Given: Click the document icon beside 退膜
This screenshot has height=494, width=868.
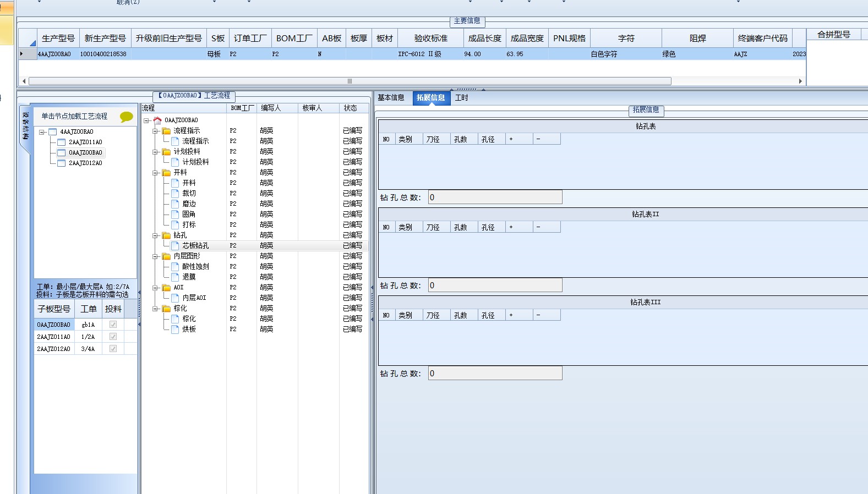Looking at the screenshot, I should click(x=175, y=277).
